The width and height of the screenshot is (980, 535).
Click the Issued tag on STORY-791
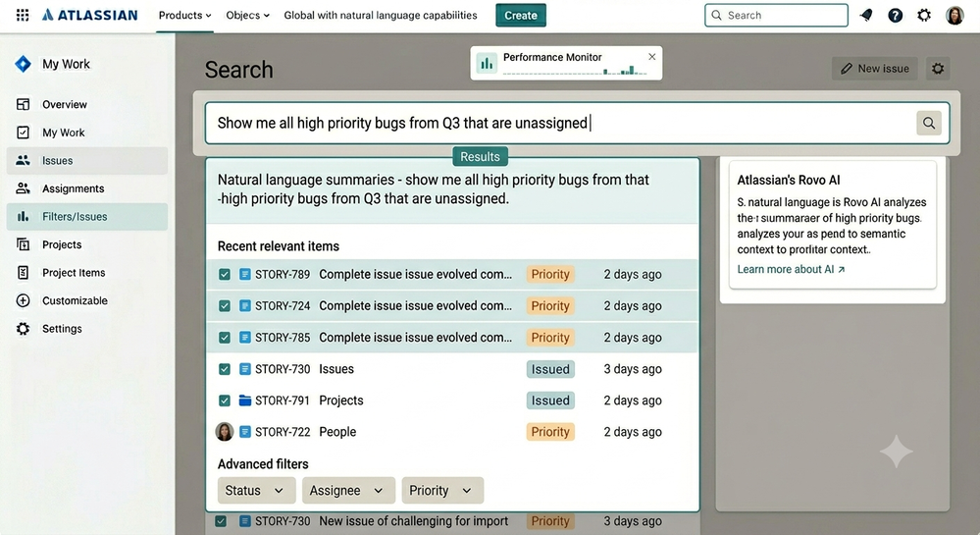(550, 401)
